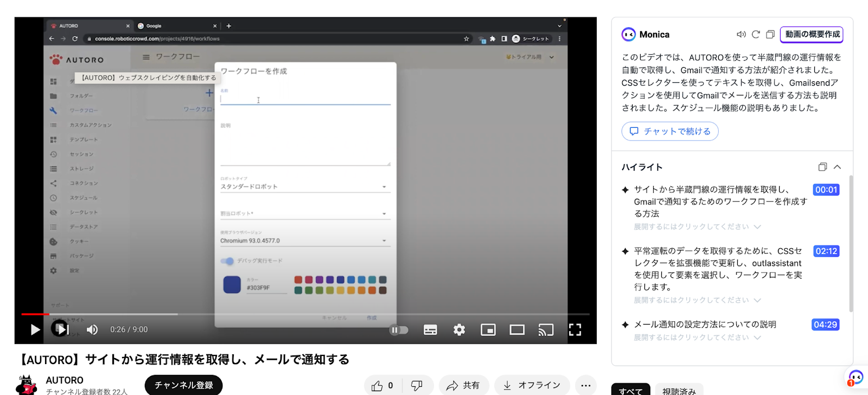Click 動画の概要作成 button
Screen dimensions: 868x395
pos(812,34)
